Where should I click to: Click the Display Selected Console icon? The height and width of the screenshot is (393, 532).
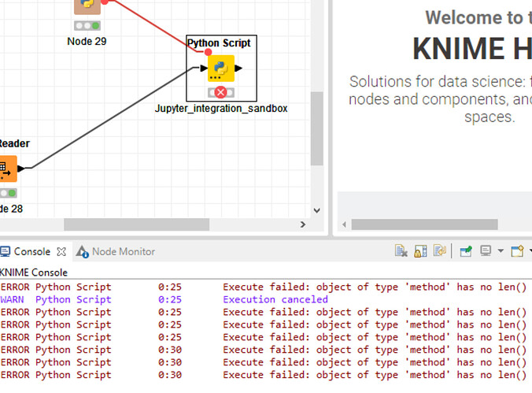[486, 251]
